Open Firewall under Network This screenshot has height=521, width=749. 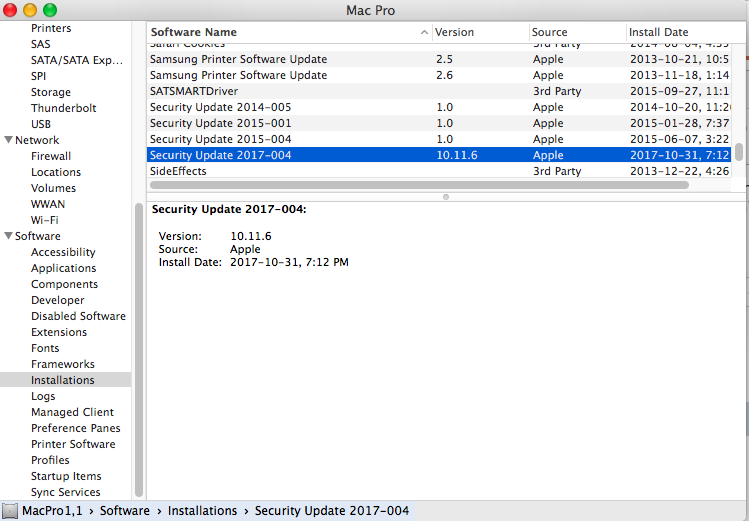[x=51, y=156]
